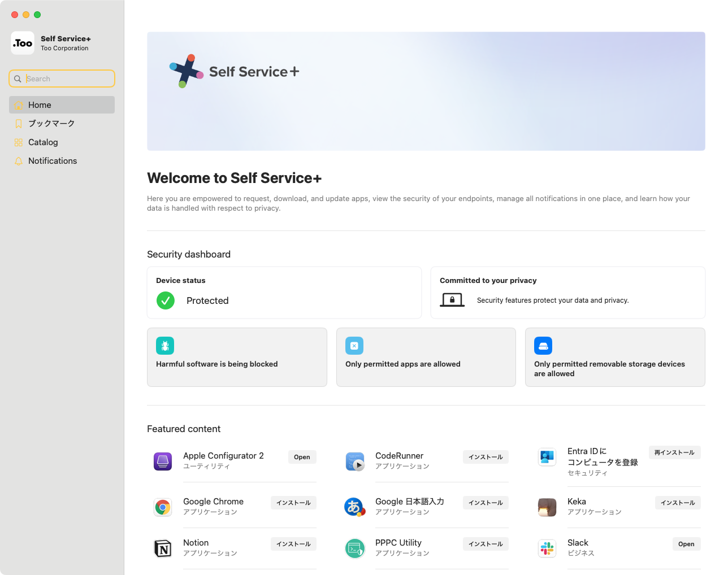Screen dimensions: 728x575
Task: Click the PPPC Utility app icon
Action: (355, 548)
